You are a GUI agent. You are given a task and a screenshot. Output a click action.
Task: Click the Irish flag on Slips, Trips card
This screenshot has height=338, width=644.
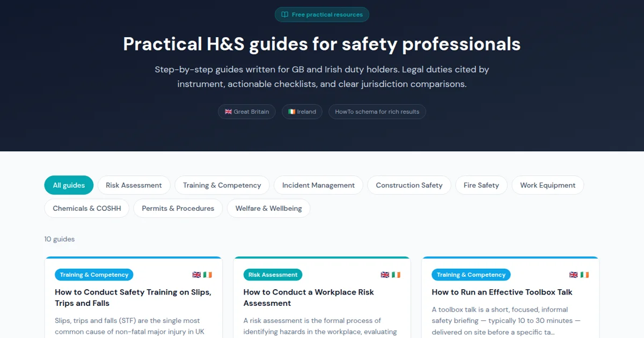208,275
